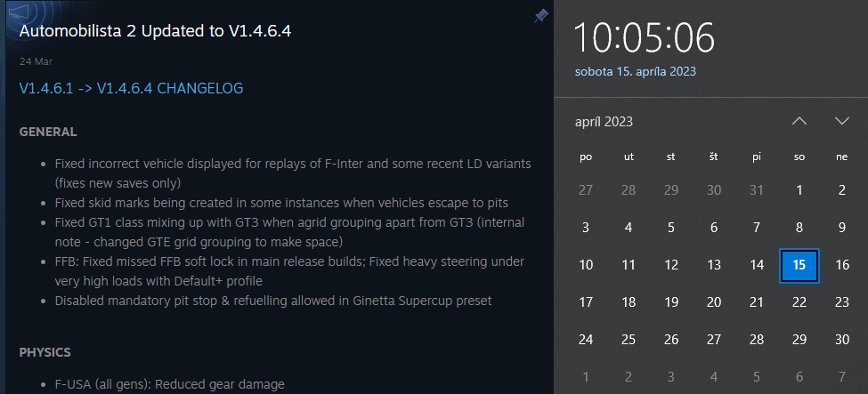
Task: Select April 1 in the calendar
Action: pos(799,189)
